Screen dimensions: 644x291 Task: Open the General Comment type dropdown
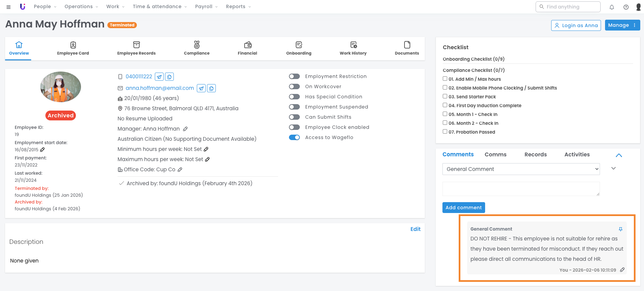click(521, 169)
